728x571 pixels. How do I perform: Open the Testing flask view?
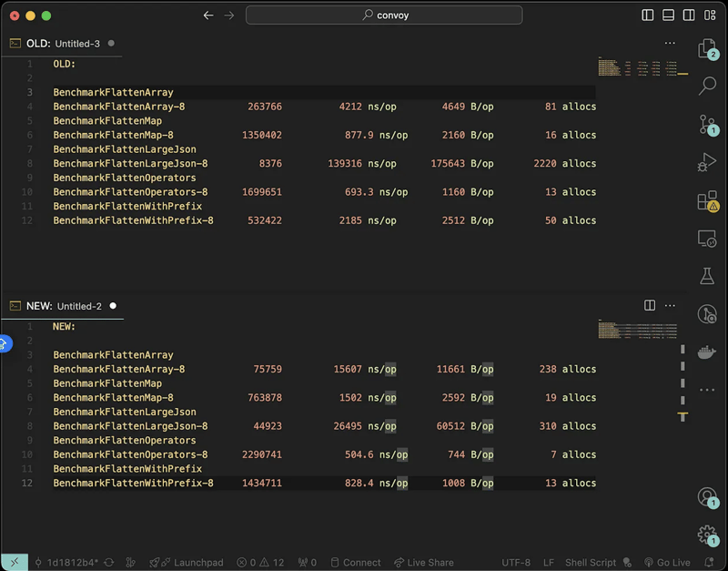click(x=706, y=276)
